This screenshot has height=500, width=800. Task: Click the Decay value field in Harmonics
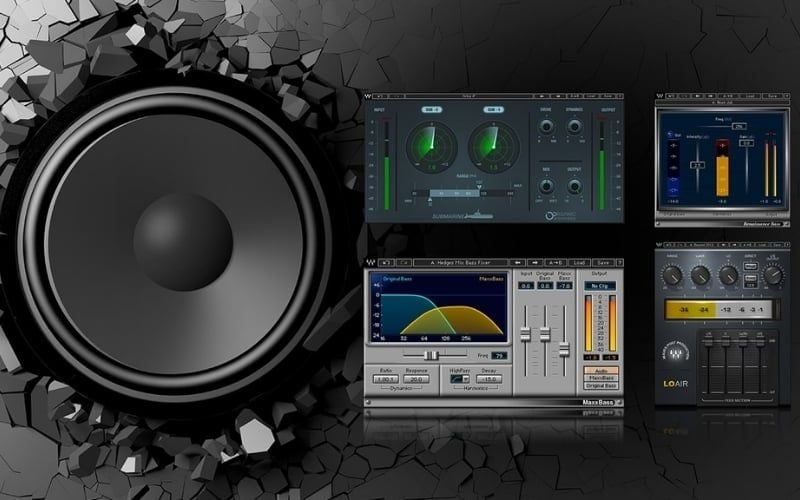coord(491,379)
